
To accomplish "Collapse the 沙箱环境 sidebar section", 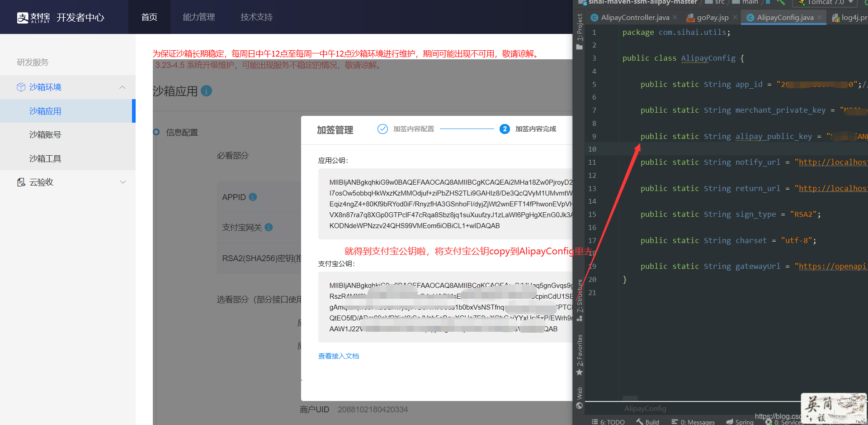I will coord(122,87).
